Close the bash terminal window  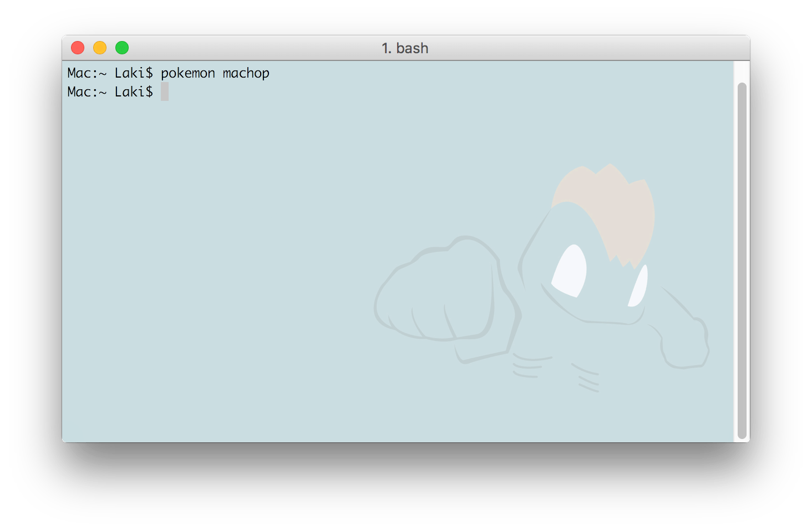(x=78, y=48)
